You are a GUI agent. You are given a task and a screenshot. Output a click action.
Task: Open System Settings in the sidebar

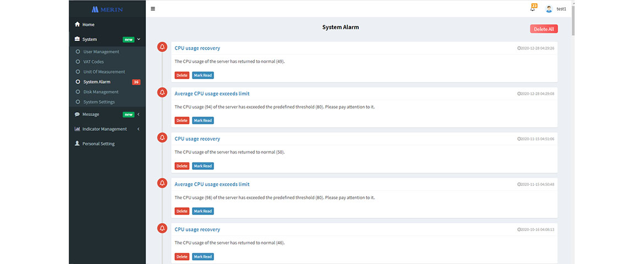pos(99,102)
